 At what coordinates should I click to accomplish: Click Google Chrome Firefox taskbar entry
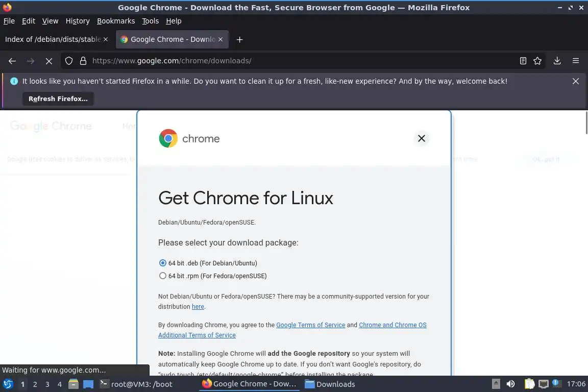[x=250, y=384]
